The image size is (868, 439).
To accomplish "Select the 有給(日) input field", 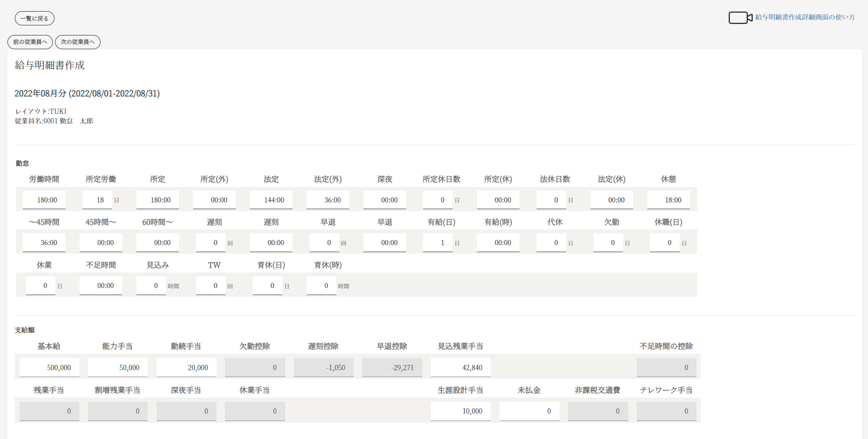I will pyautogui.click(x=438, y=243).
